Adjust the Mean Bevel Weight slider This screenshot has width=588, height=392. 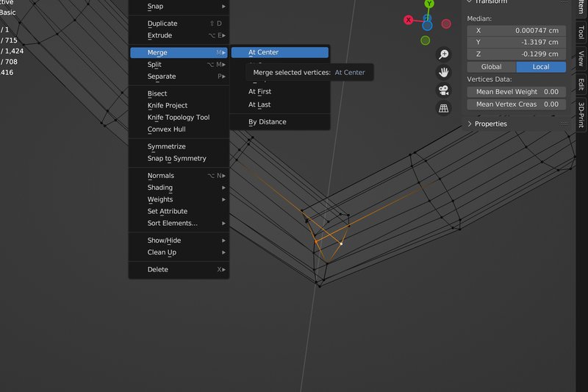[517, 92]
